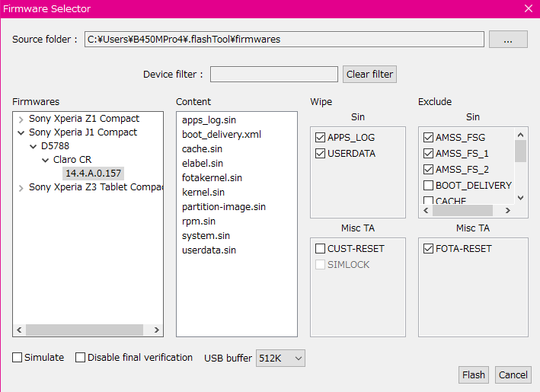Click Exclude Sin horizontal scrollbar thumb

click(x=462, y=210)
